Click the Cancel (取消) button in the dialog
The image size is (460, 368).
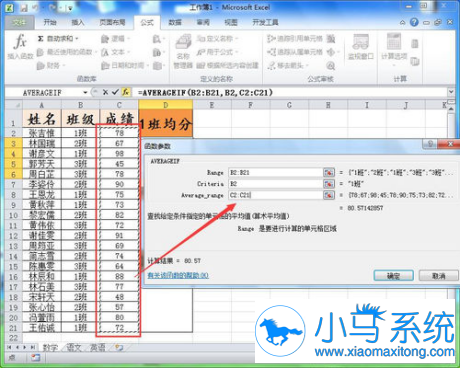pyautogui.click(x=439, y=276)
